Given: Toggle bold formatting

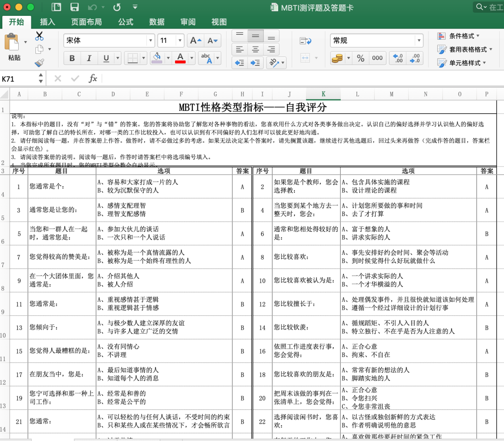Looking at the screenshot, I should click(x=72, y=58).
